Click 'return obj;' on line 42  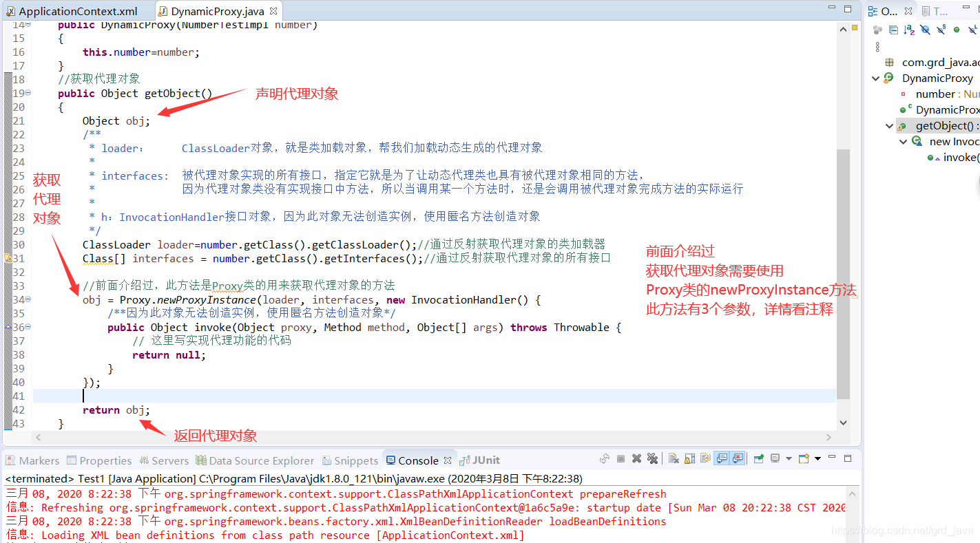coord(116,409)
